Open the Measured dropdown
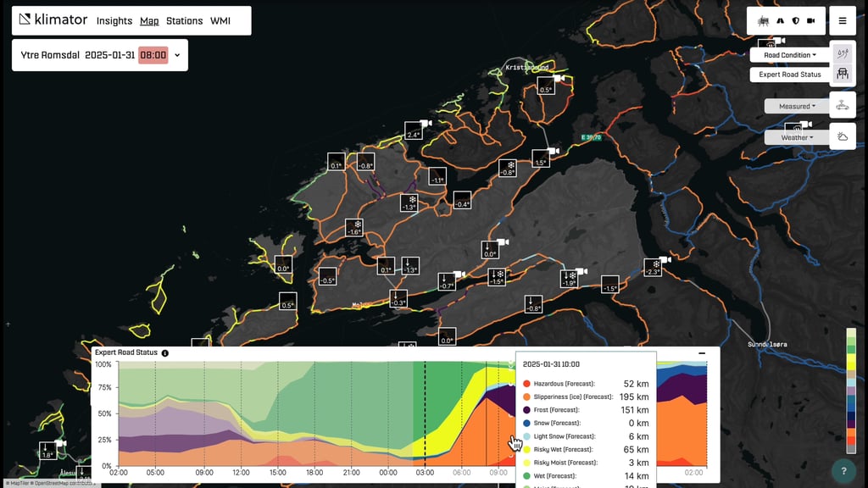 click(796, 105)
